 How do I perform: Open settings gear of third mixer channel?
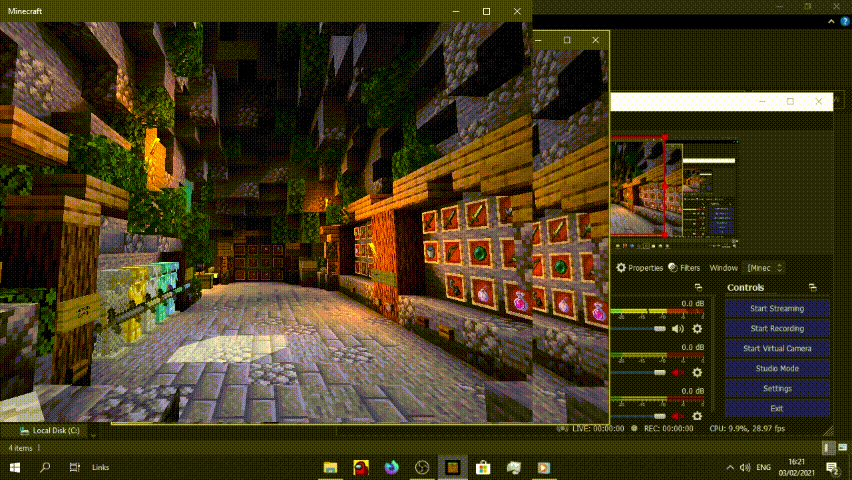pyautogui.click(x=697, y=416)
